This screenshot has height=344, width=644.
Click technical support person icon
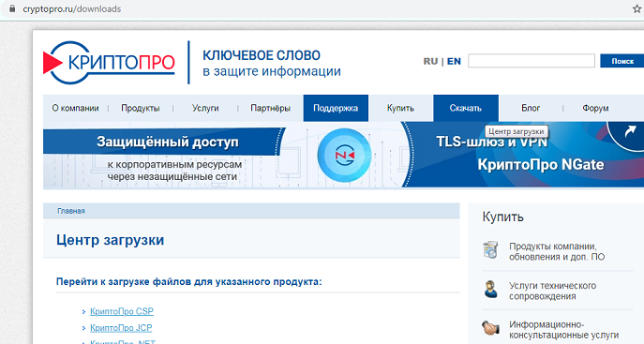click(x=490, y=290)
